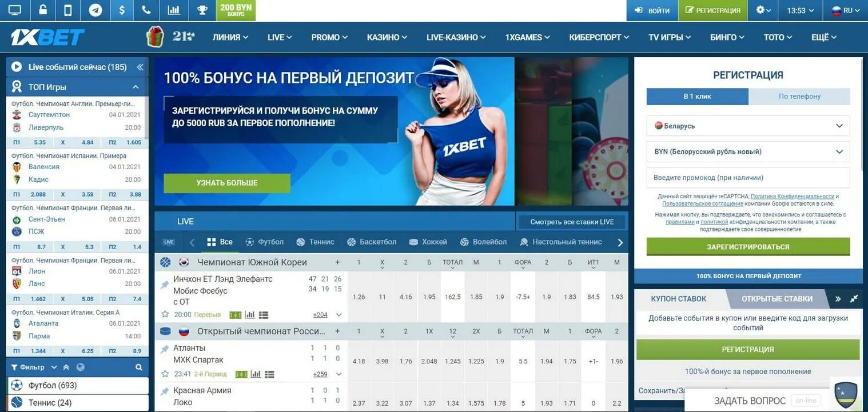The width and height of the screenshot is (868, 412).
Task: Open the КАЗИНО menu
Action: [387, 37]
